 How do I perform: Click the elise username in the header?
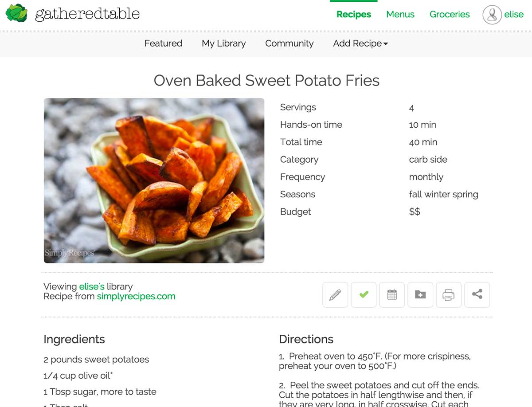tap(514, 15)
